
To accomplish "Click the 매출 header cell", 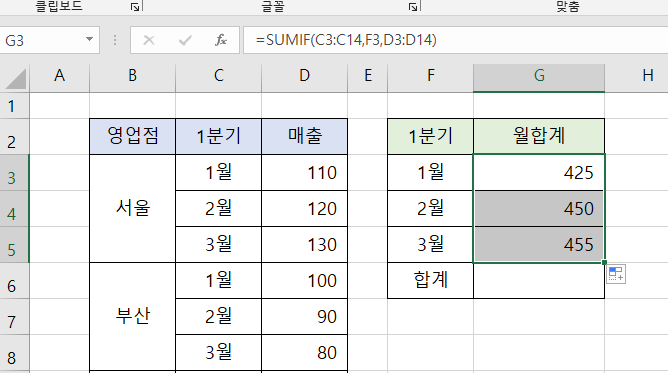I will (x=305, y=137).
